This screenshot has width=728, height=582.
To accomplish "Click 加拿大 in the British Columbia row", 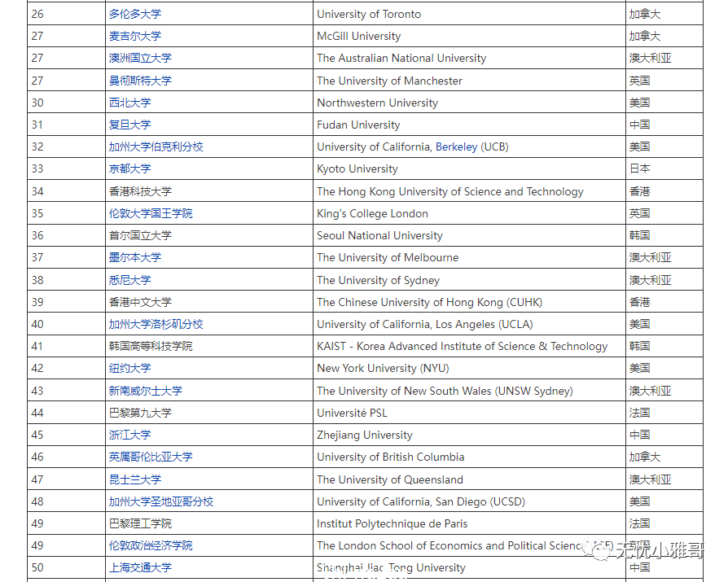I will [x=644, y=457].
